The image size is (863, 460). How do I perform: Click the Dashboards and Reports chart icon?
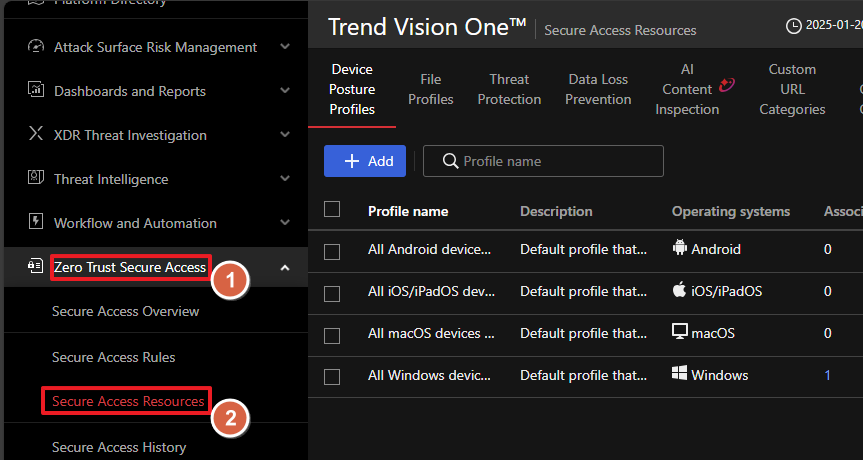pyautogui.click(x=36, y=91)
